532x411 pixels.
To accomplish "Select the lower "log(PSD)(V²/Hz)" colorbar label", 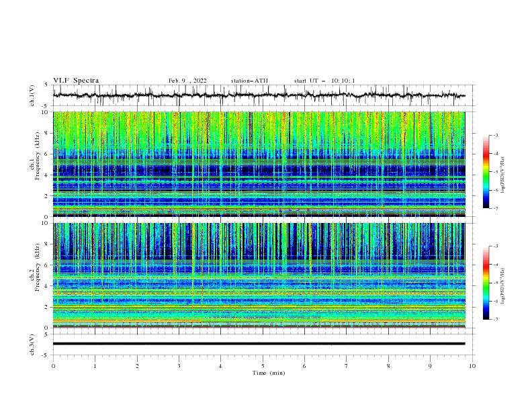I will point(503,285).
